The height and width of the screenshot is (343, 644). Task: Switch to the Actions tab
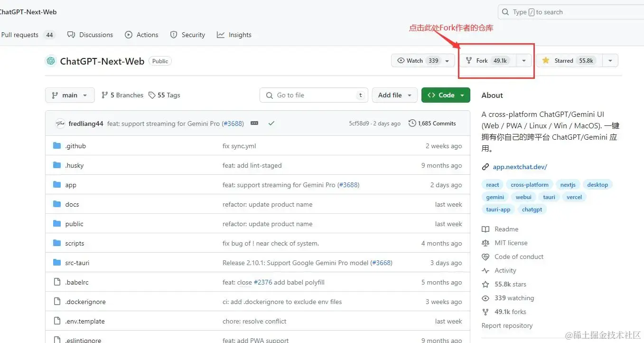[141, 35]
